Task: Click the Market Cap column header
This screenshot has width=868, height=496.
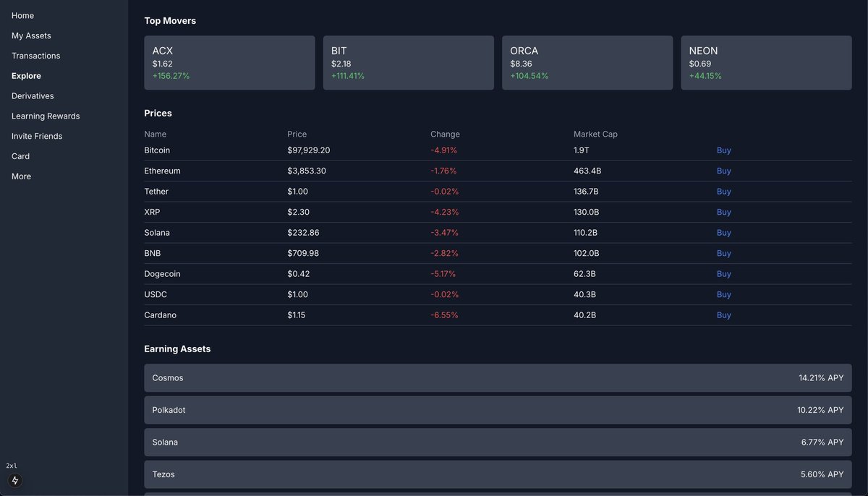Action: (595, 134)
